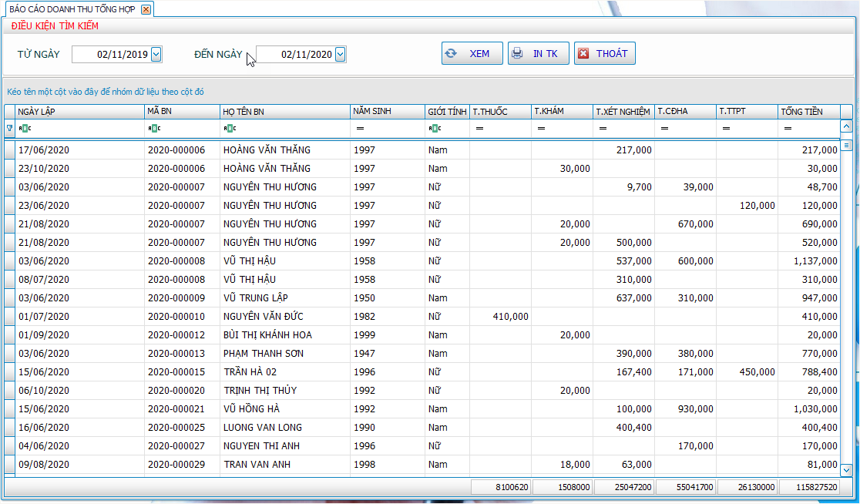Sort by T.XÉT NGHIỆM column header

pos(623,111)
